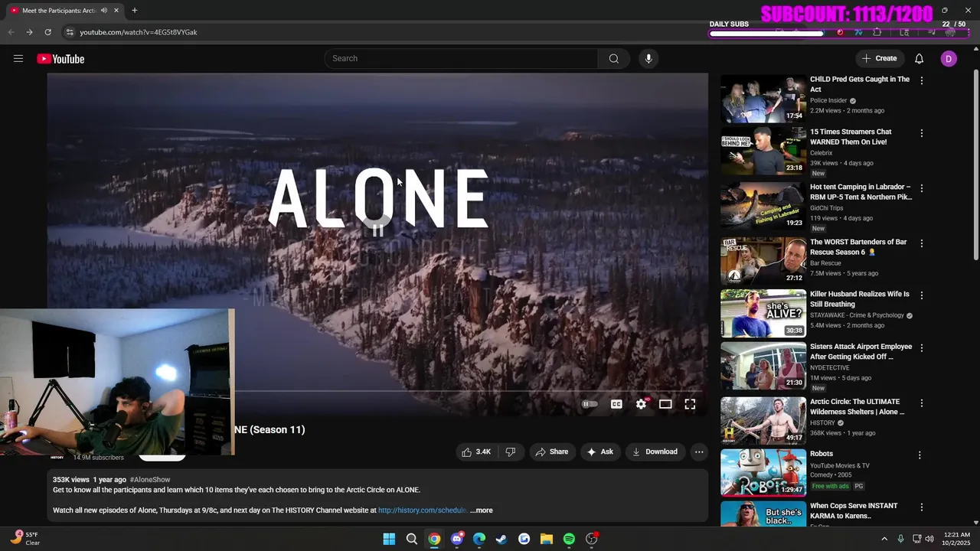Open the notifications bell

point(919,59)
